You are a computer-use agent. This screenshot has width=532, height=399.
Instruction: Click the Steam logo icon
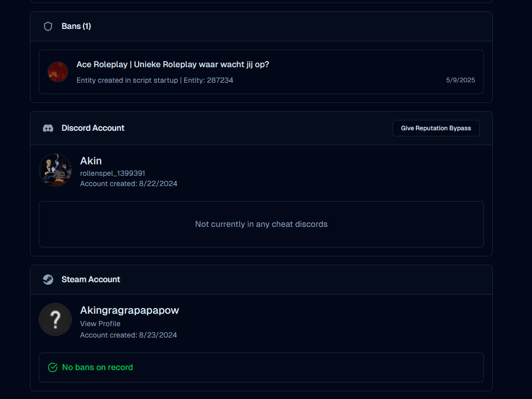pyautogui.click(x=48, y=280)
